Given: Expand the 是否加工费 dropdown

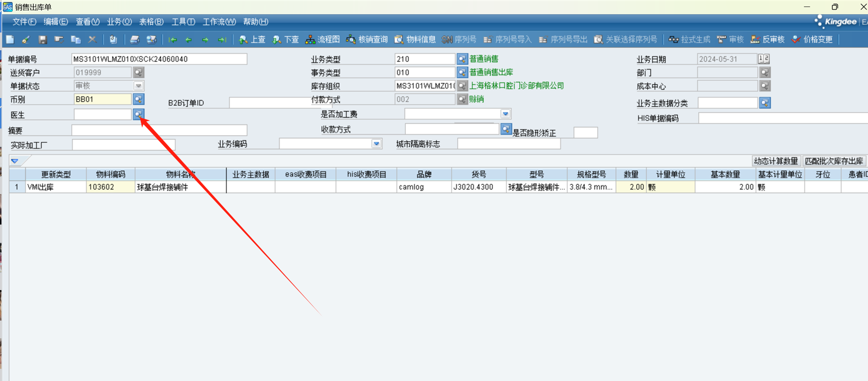Looking at the screenshot, I should (x=505, y=114).
